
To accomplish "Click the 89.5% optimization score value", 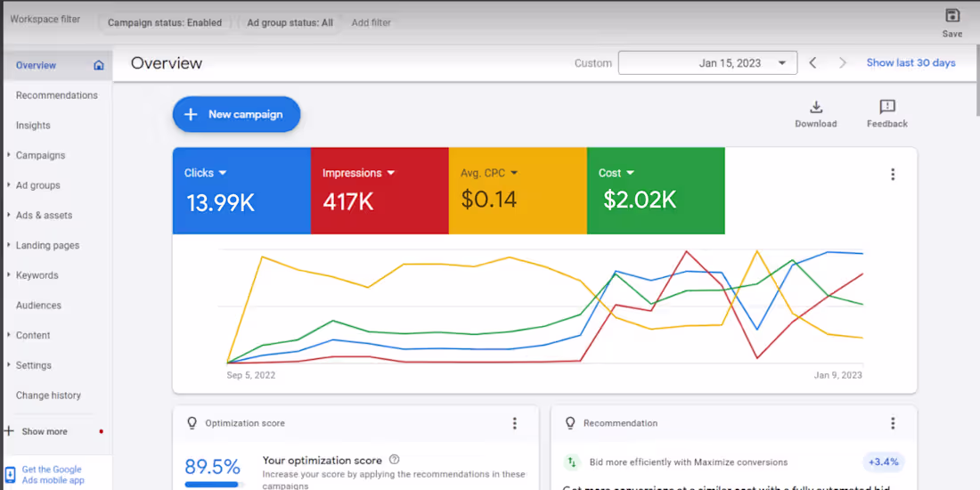I will (213, 466).
